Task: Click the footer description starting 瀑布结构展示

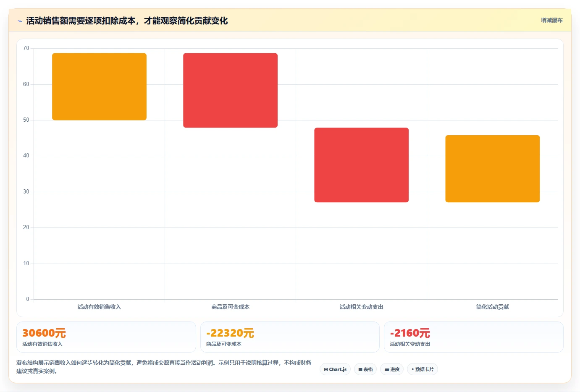Action: [164, 367]
